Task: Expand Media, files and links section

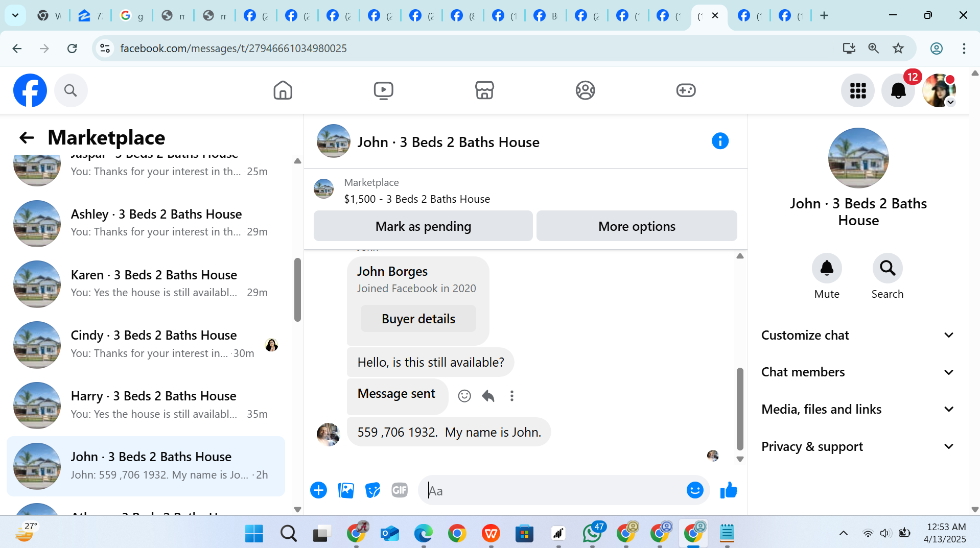Action: [x=858, y=409]
